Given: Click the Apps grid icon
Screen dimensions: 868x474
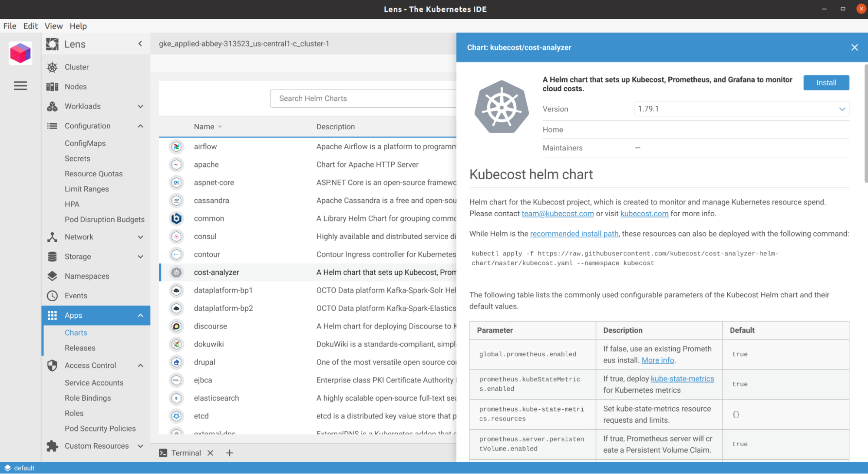Looking at the screenshot, I should (x=52, y=315).
